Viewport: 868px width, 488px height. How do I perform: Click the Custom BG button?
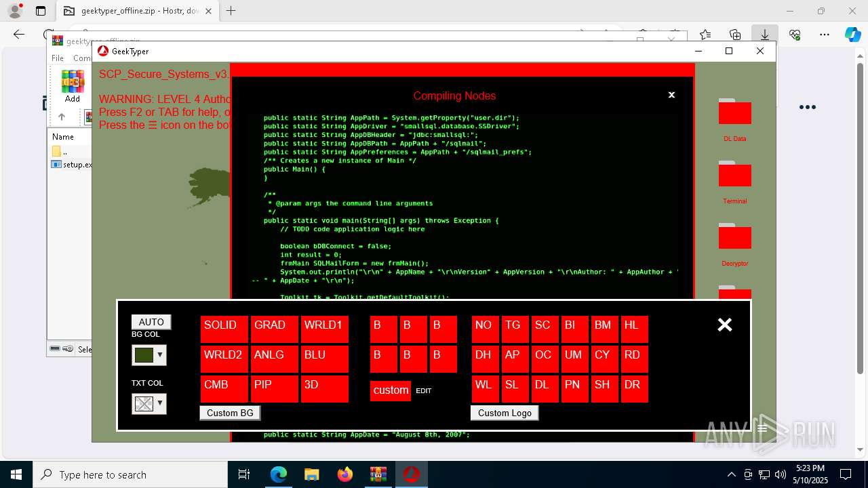230,413
